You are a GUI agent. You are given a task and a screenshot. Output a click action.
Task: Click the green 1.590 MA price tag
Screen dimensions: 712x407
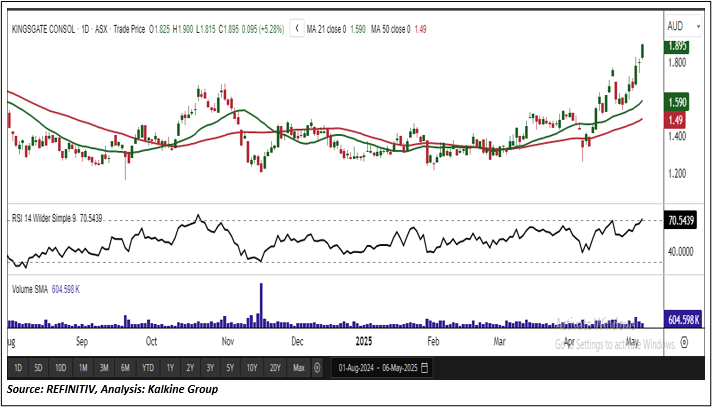click(x=677, y=102)
